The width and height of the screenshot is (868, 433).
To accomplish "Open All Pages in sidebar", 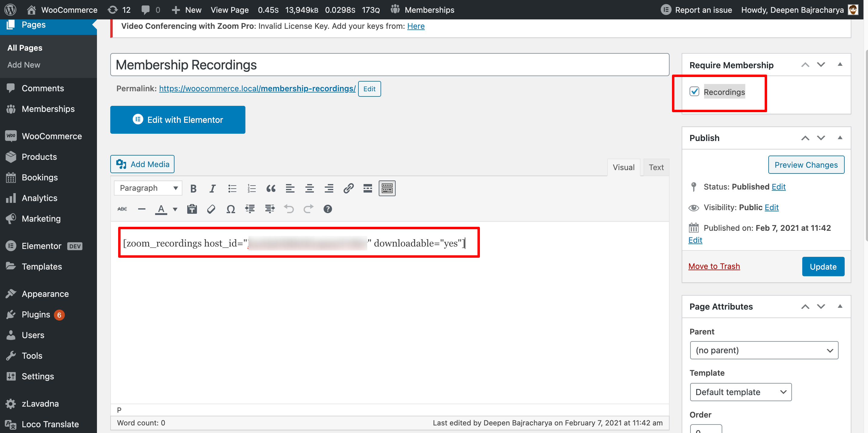I will pos(25,48).
